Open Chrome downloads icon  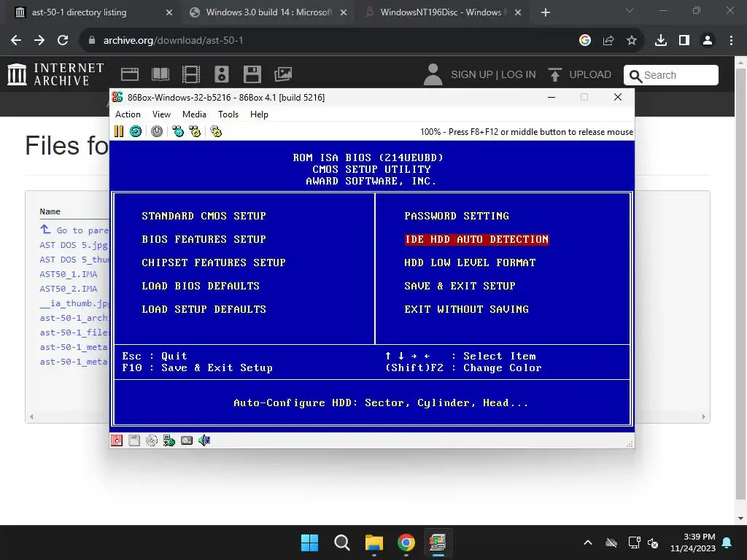[661, 41]
